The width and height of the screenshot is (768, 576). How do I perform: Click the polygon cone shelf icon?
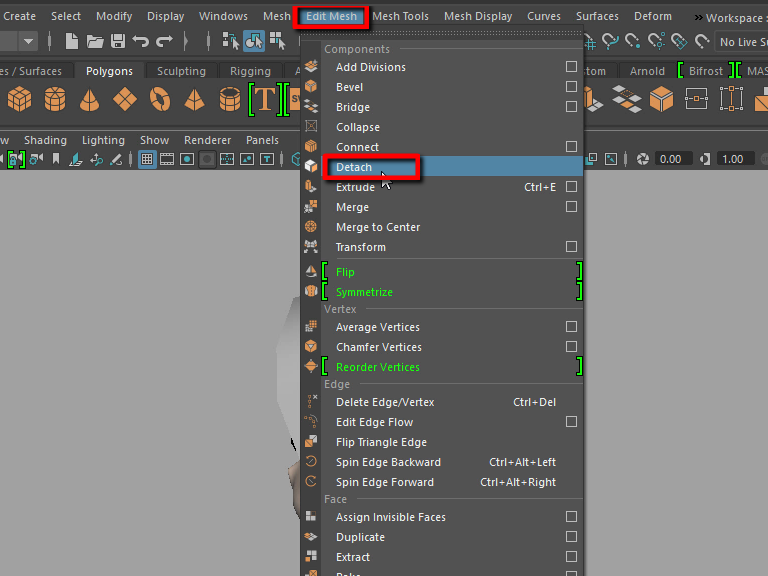89,99
